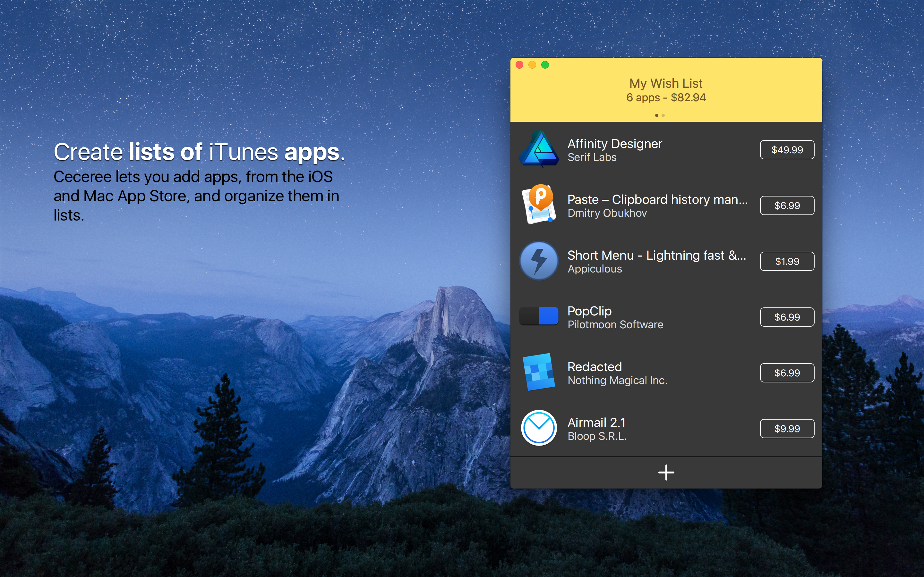924x577 pixels.
Task: Click the Redacted pixelated app icon
Action: (539, 372)
